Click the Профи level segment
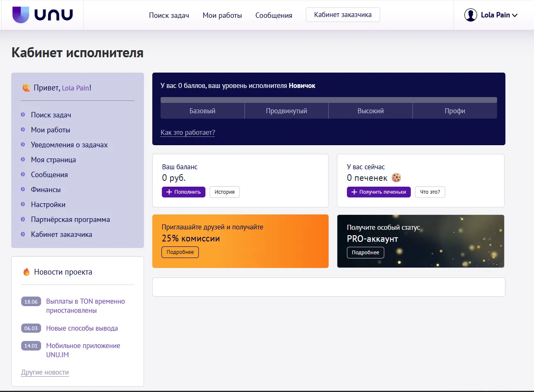Image resolution: width=534 pixels, height=392 pixels. pyautogui.click(x=455, y=111)
